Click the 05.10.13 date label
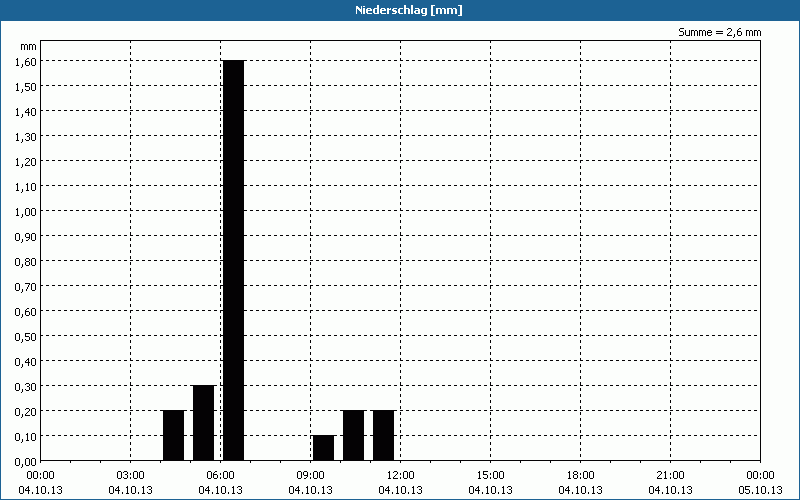 click(760, 490)
